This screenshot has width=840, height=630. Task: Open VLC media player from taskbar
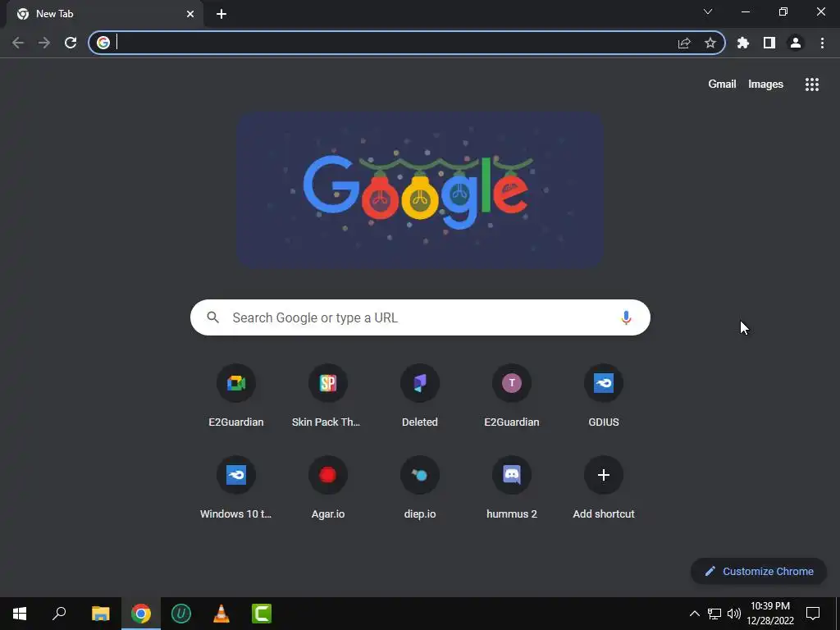point(221,614)
